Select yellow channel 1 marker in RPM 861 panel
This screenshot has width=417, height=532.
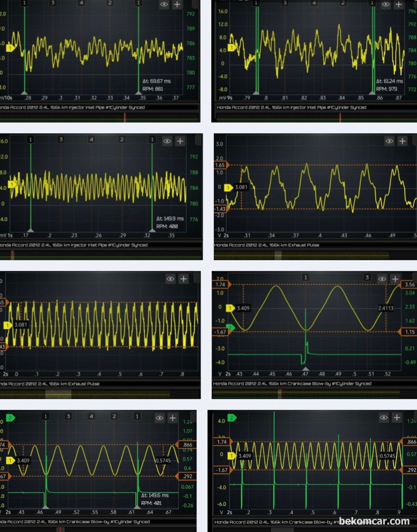pyautogui.click(x=10, y=48)
